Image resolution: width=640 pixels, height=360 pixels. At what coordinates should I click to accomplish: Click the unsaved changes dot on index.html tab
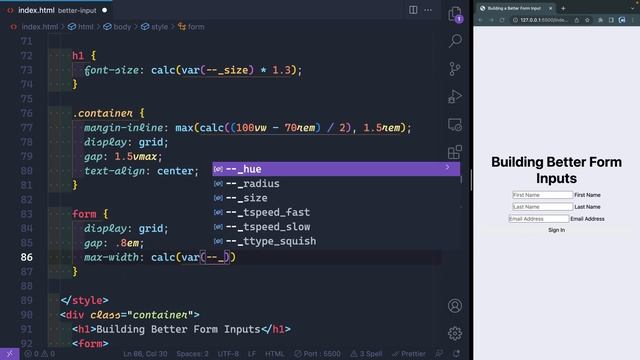pos(104,10)
